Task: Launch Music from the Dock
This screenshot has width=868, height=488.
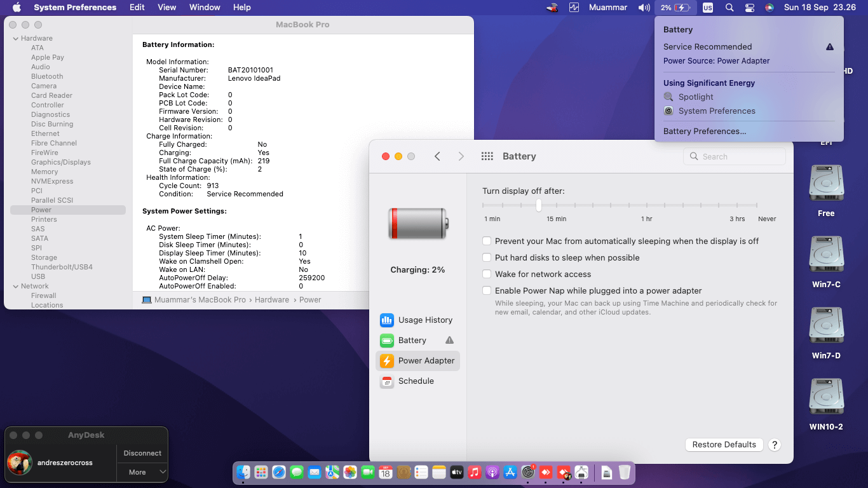Action: tap(475, 472)
